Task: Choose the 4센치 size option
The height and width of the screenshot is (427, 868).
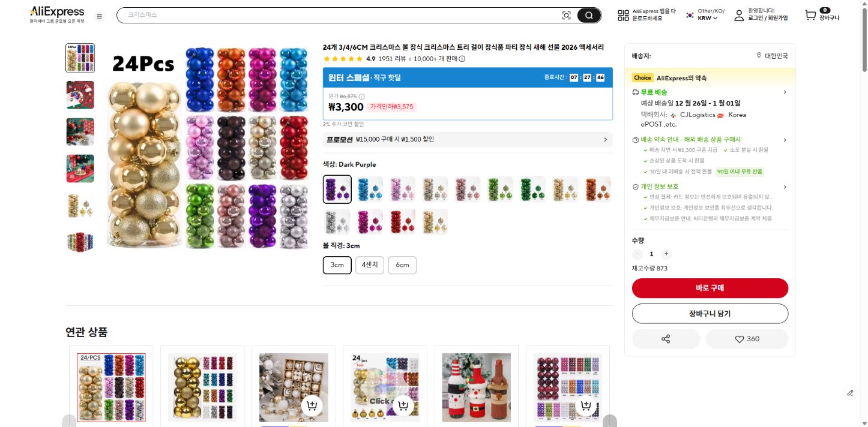Action: (370, 265)
